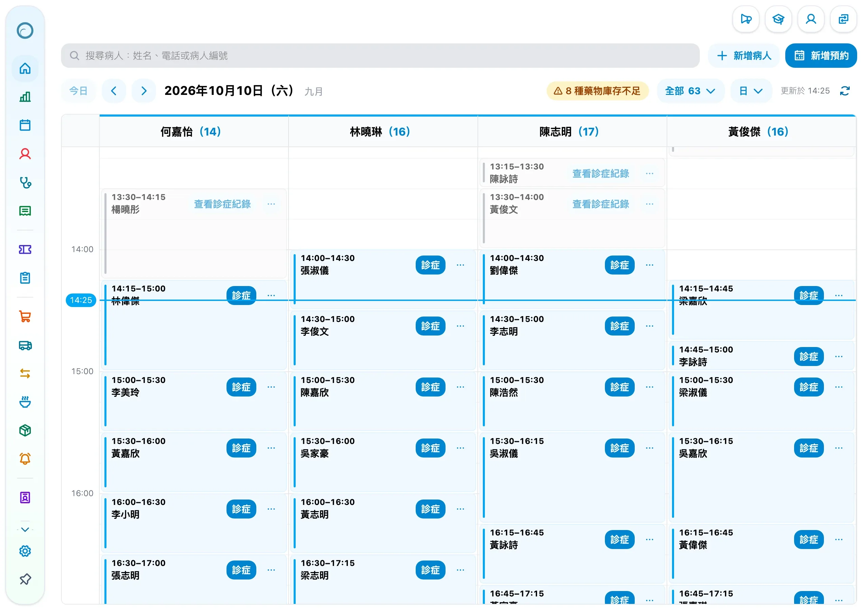
Task: Open more options for 李詠詩 appointment
Action: [x=839, y=357]
